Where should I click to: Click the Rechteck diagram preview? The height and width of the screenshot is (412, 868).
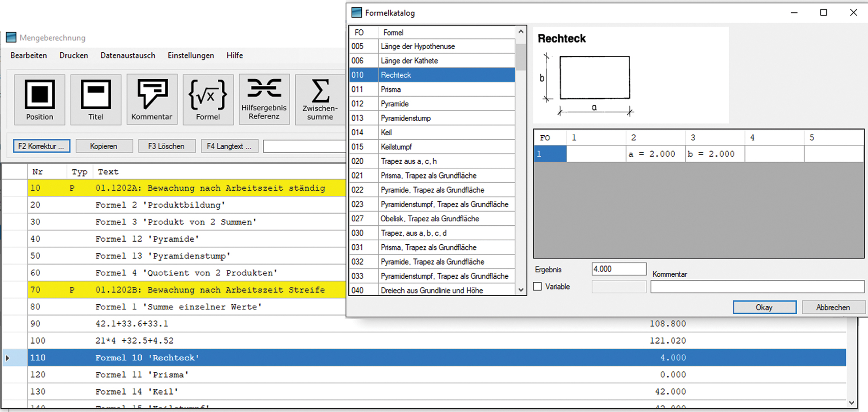tap(631, 75)
